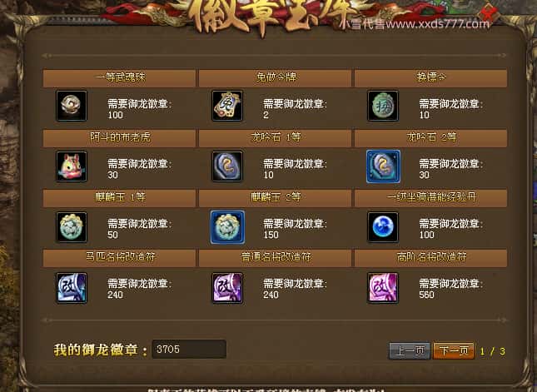Click the 我的御龙徽章 count field showing 3705
The image size is (537, 392).
click(x=189, y=350)
